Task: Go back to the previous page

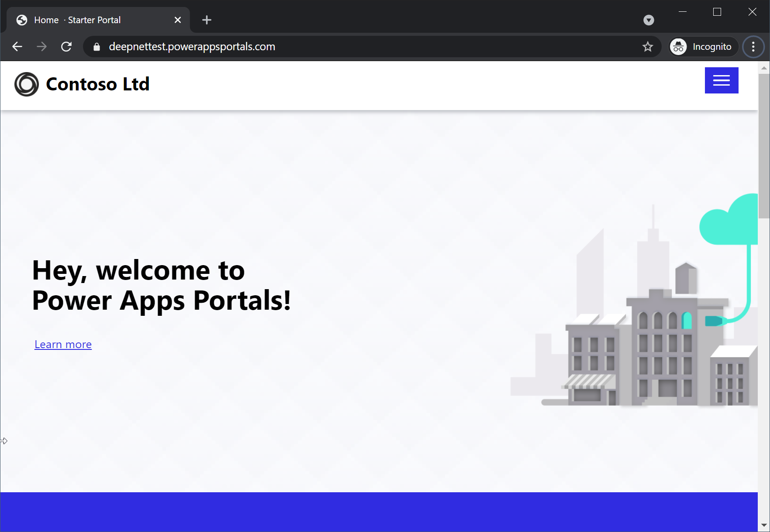Action: [17, 47]
